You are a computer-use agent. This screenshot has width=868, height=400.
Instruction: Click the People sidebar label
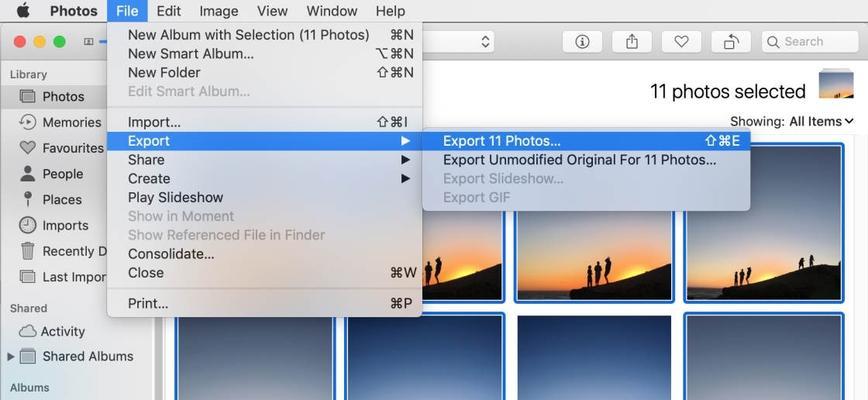click(x=63, y=174)
